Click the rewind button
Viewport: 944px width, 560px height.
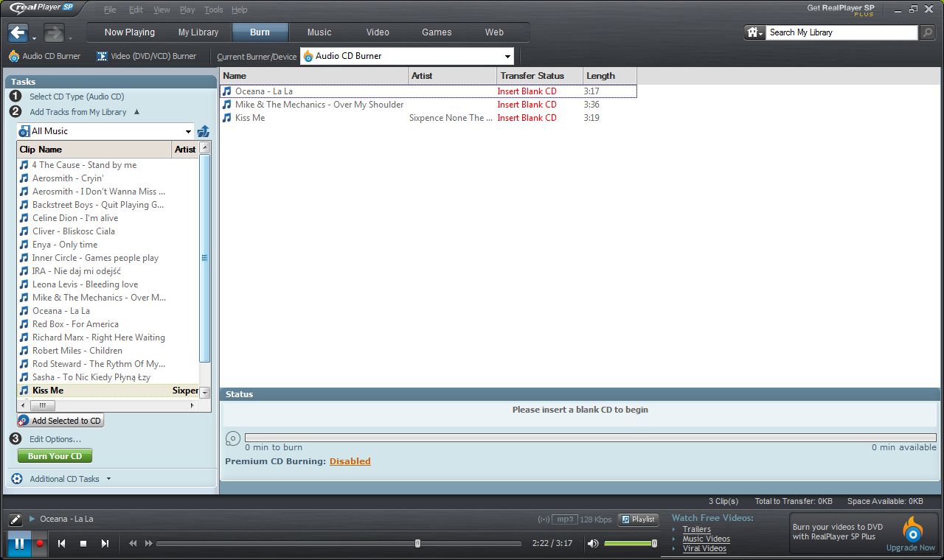pos(133,544)
